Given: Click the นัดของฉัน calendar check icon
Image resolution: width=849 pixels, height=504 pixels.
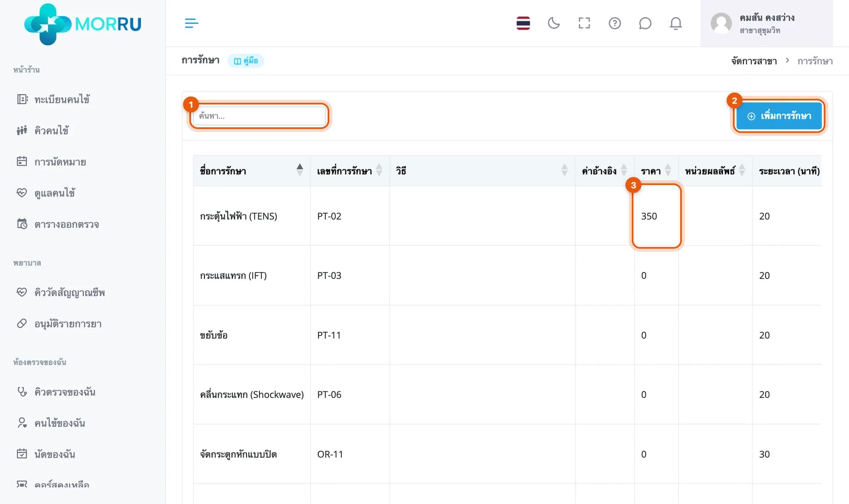Looking at the screenshot, I should [22, 454].
